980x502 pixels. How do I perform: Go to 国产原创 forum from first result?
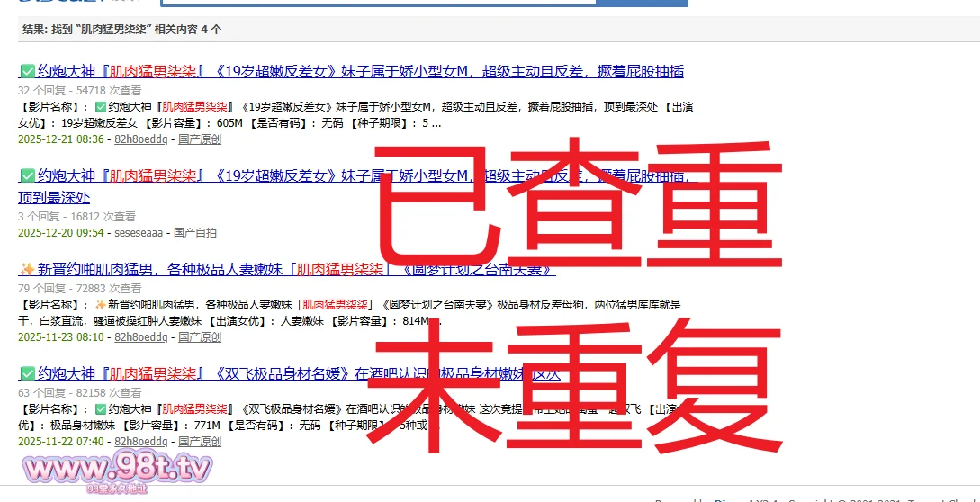[x=200, y=139]
